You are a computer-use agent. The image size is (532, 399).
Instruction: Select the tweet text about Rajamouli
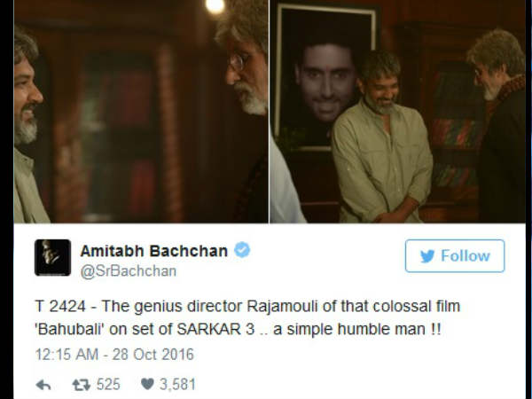tap(247, 317)
